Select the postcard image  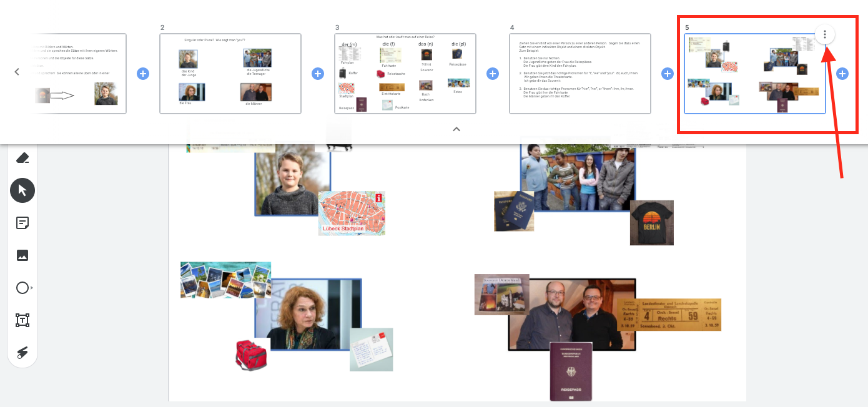pos(371,350)
